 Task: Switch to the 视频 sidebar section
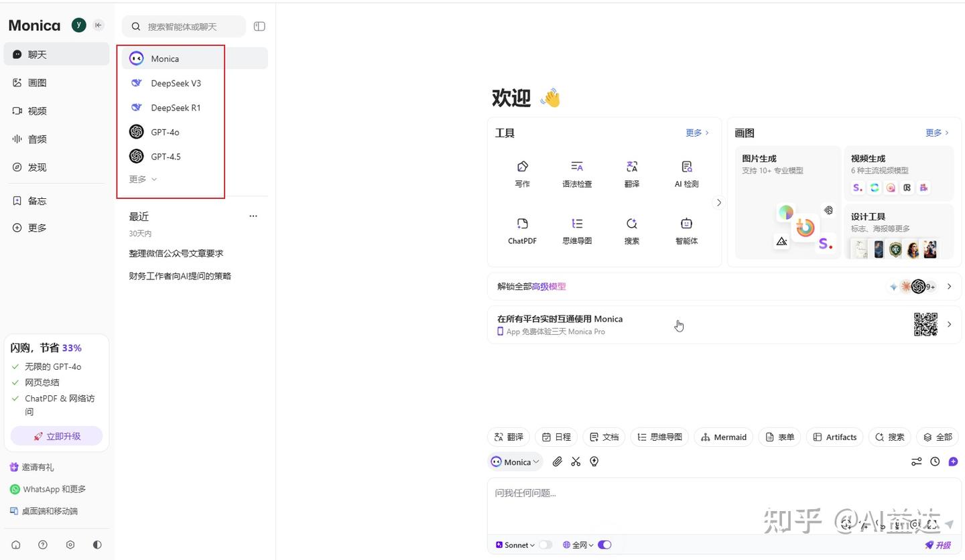(x=37, y=111)
